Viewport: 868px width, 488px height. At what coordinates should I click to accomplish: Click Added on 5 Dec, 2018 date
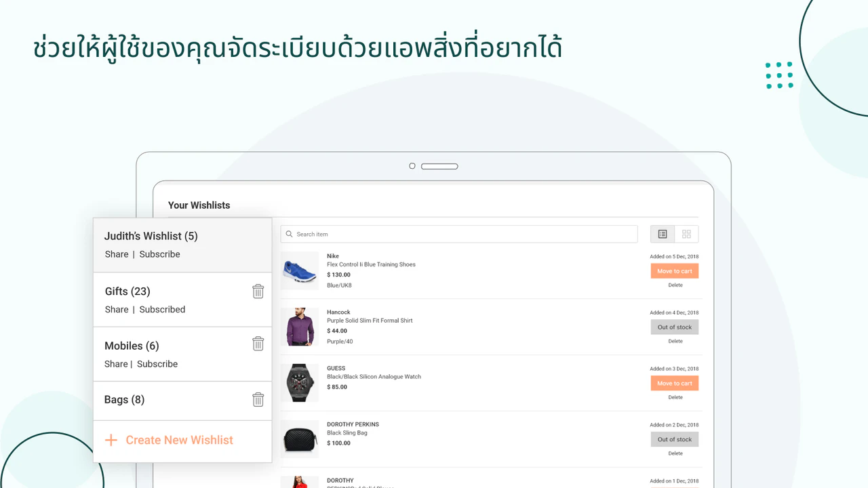click(x=674, y=256)
